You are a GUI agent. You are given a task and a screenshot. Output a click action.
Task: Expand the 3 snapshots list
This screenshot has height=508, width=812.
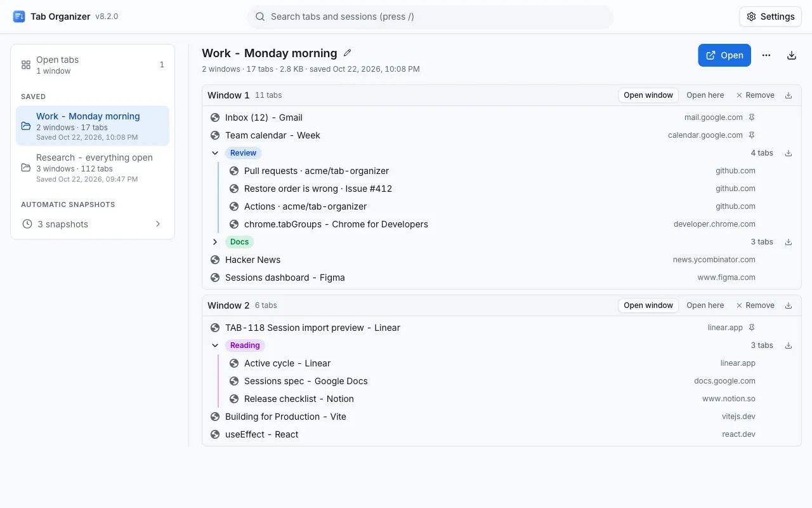93,224
